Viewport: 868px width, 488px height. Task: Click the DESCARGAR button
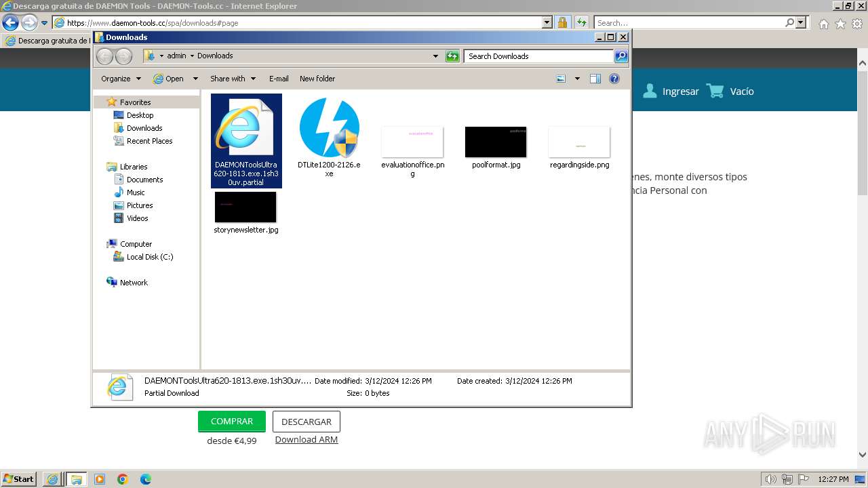click(x=307, y=422)
